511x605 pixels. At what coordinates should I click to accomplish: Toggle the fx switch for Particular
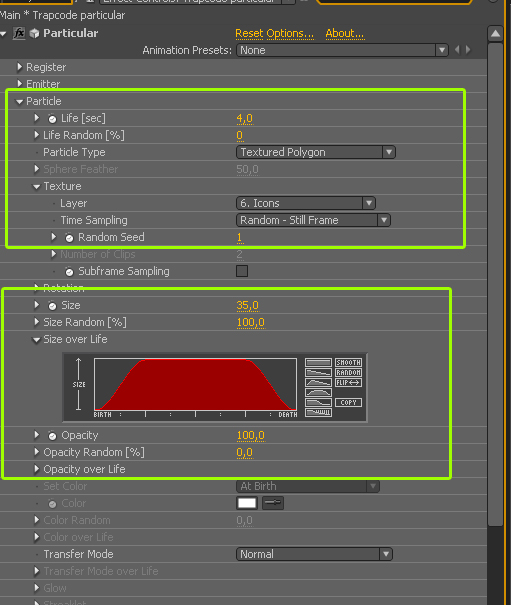point(19,33)
